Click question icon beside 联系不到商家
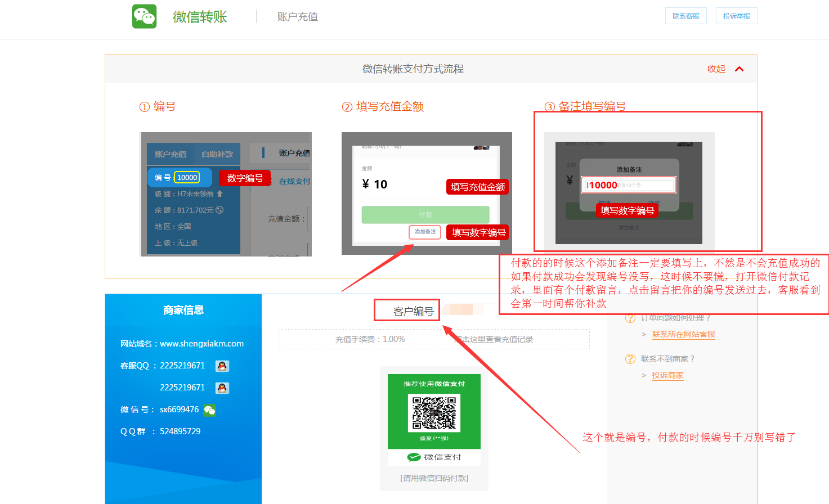This screenshot has width=829, height=504. tap(630, 359)
